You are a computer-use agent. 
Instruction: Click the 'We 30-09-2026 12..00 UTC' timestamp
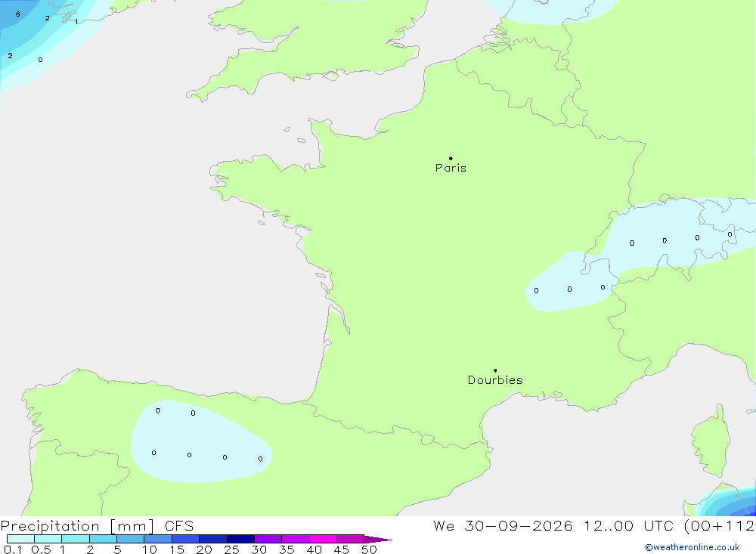coord(553,525)
